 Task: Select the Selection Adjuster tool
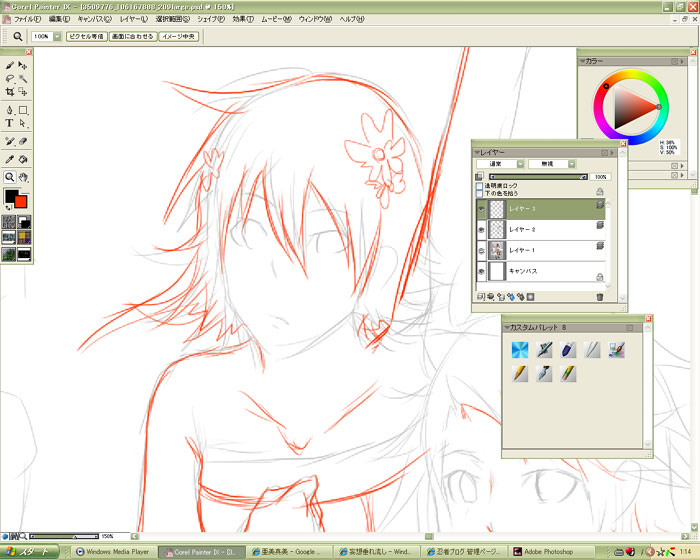coord(23,92)
